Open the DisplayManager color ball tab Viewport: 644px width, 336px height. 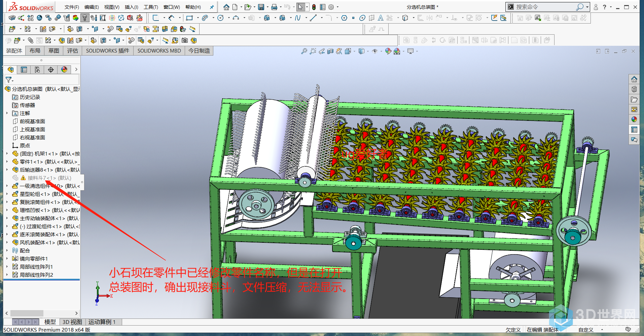tap(64, 69)
